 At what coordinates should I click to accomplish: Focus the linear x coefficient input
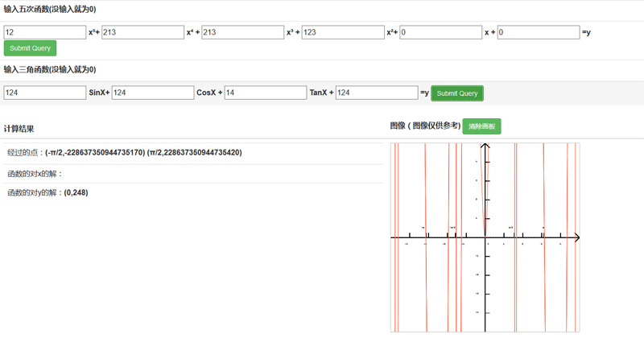click(440, 32)
